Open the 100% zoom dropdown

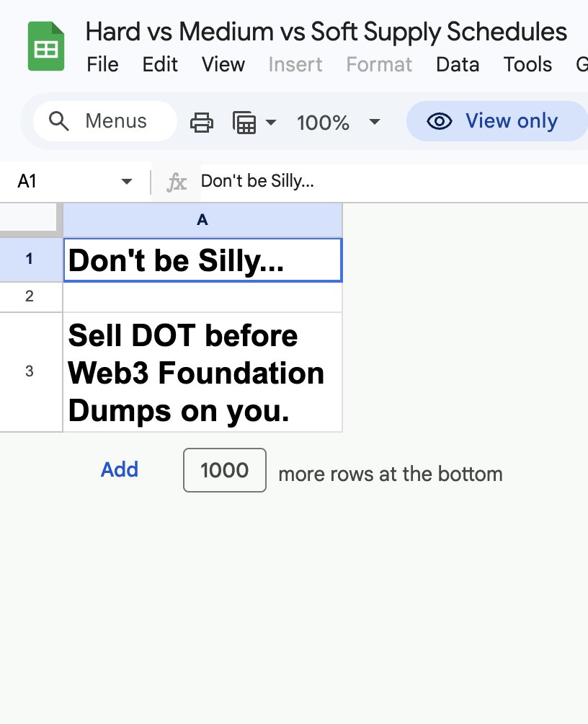(338, 123)
